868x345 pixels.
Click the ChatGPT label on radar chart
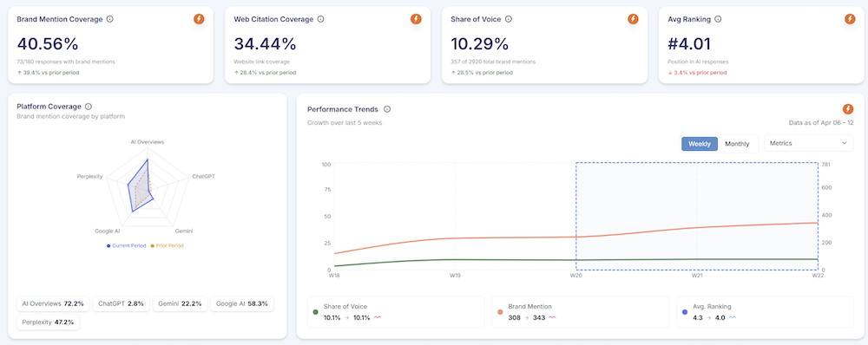(x=203, y=176)
